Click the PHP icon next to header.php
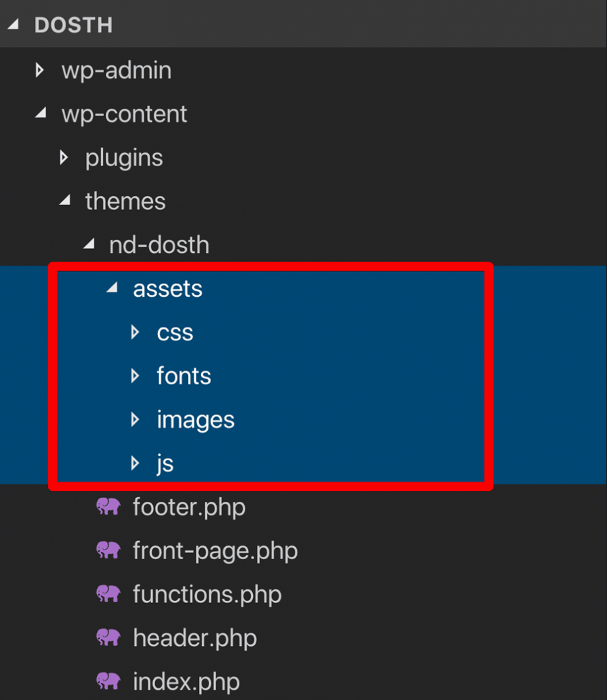Image resolution: width=607 pixels, height=700 pixels. point(109,638)
